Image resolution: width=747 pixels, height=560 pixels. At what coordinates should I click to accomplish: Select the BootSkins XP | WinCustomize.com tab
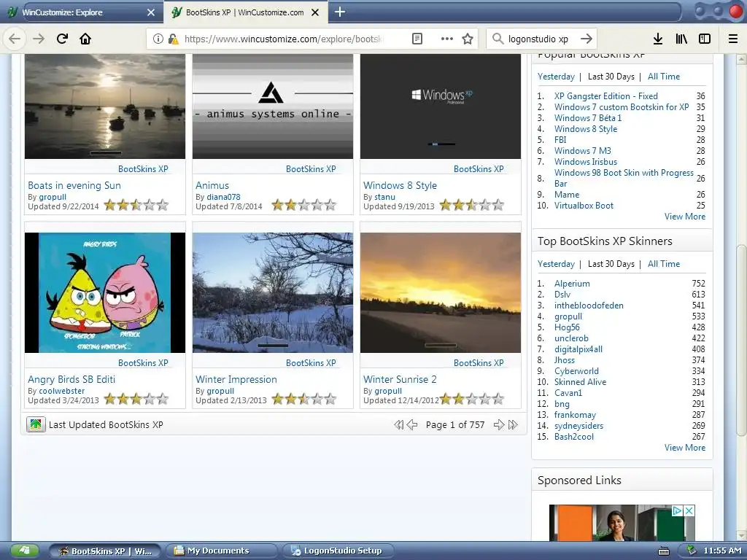pyautogui.click(x=245, y=12)
